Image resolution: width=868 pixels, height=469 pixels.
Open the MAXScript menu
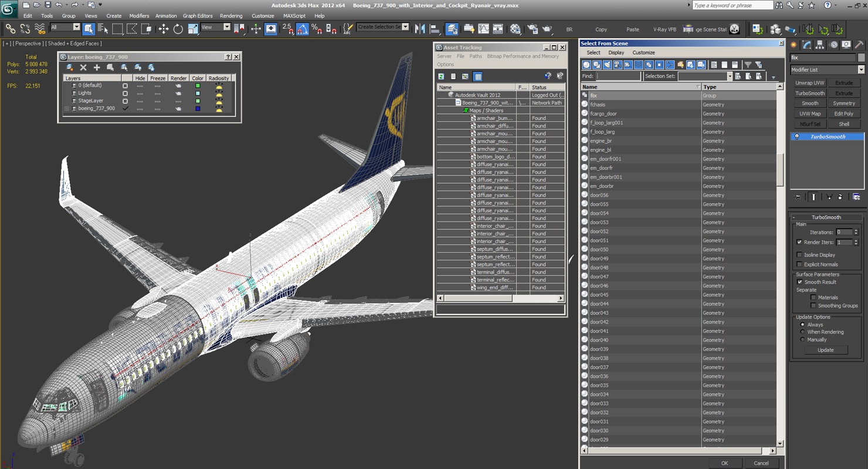(294, 16)
